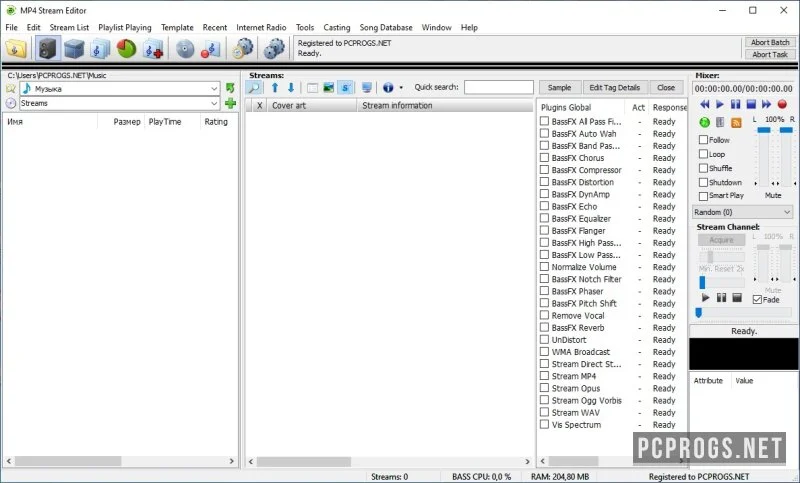Open the Internet Radio menu
800x483 pixels.
pos(261,28)
